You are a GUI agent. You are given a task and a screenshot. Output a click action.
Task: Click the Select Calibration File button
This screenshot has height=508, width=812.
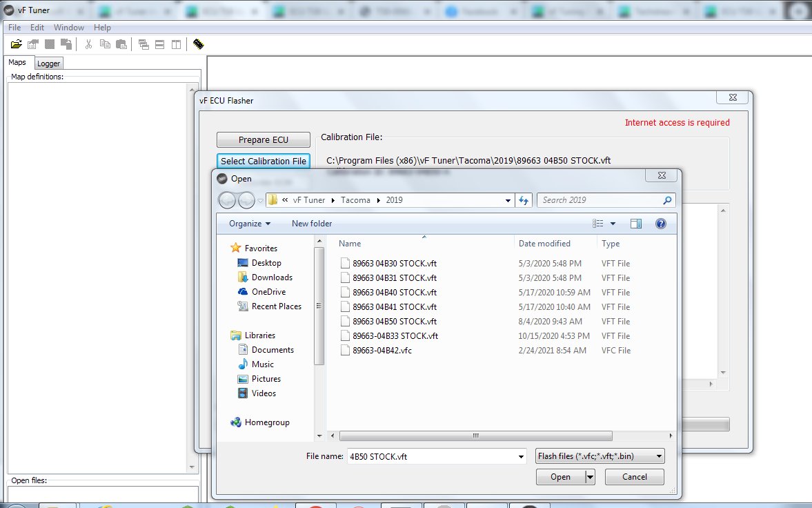tap(263, 162)
